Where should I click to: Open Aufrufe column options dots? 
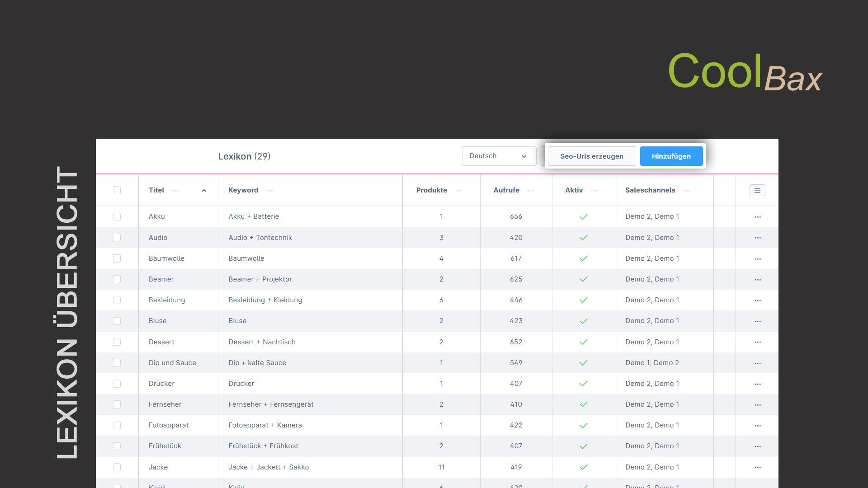click(531, 191)
